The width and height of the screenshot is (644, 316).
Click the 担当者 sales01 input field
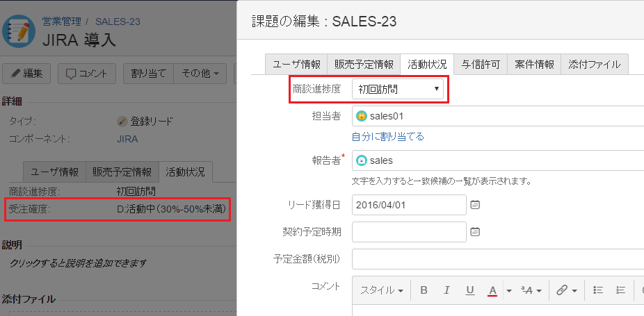click(x=498, y=116)
